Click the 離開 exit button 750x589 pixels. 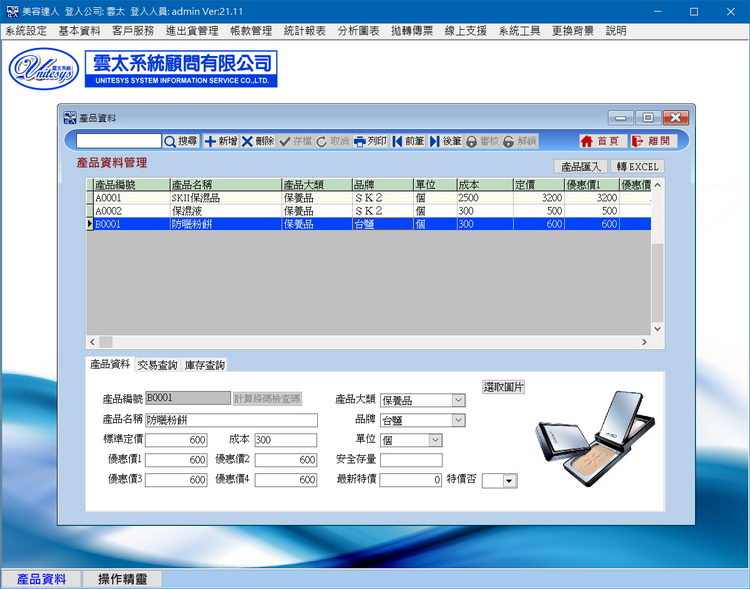coord(652,142)
